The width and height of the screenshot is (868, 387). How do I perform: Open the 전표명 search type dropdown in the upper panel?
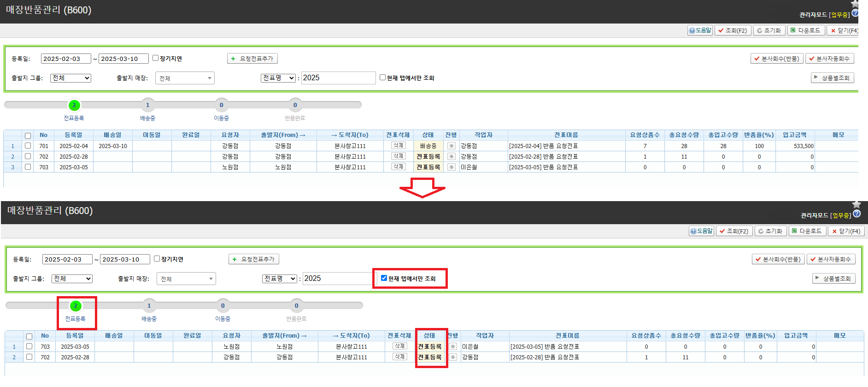[x=278, y=78]
